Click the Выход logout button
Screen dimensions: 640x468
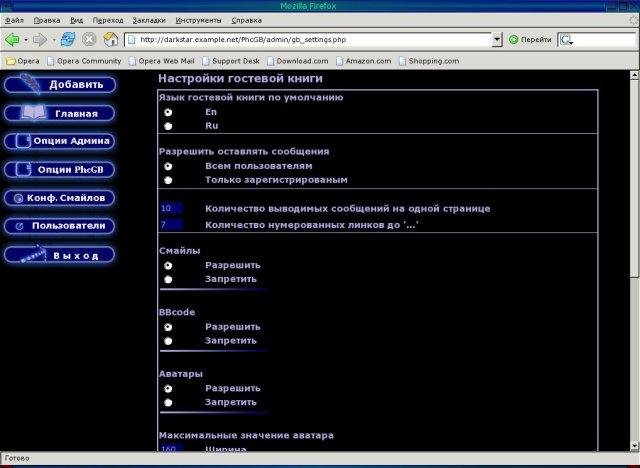[x=60, y=255]
